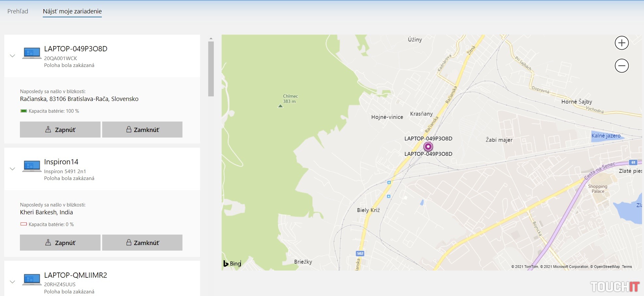Screen dimensions: 644x296
Task: Click the route 502 road shield
Action: [x=360, y=253]
